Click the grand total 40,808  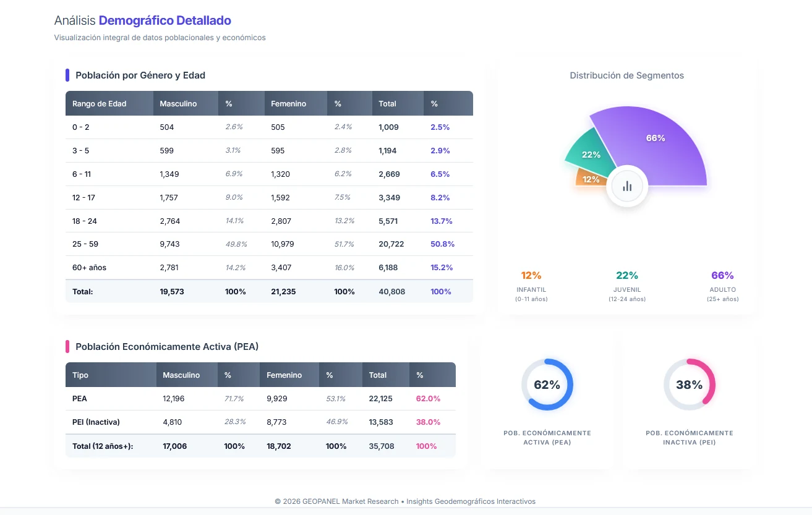coord(391,292)
